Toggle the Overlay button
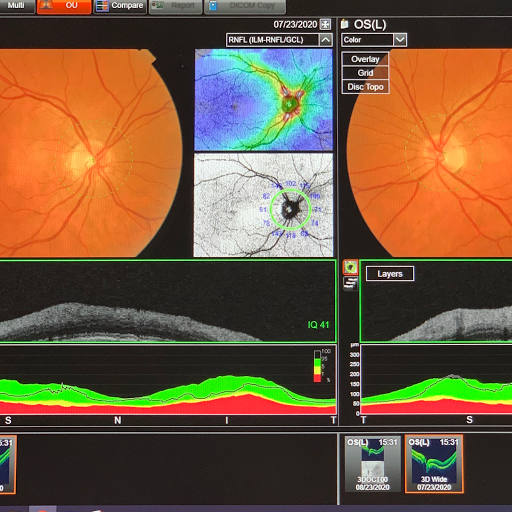 click(365, 59)
